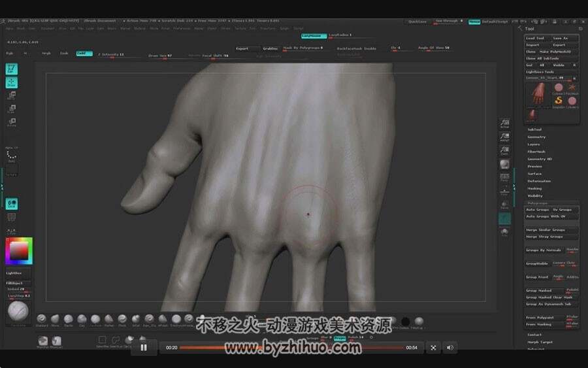588x368 pixels.
Task: Click Merge Similar Groups
Action: point(551,229)
